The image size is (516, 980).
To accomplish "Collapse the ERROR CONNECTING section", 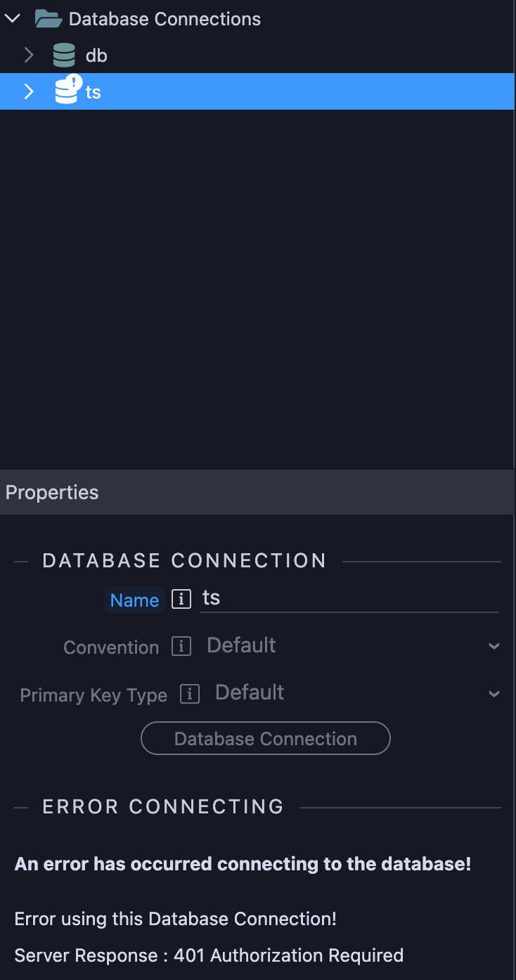I will [x=20, y=806].
